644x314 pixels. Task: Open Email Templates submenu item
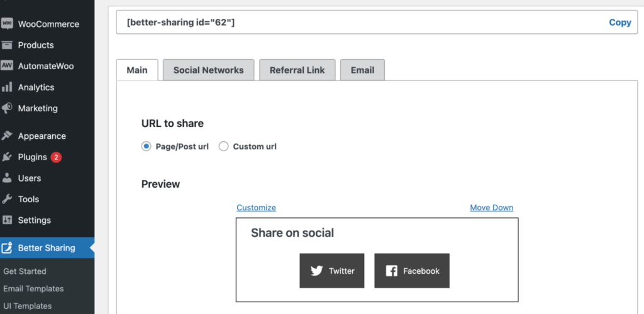click(x=33, y=289)
